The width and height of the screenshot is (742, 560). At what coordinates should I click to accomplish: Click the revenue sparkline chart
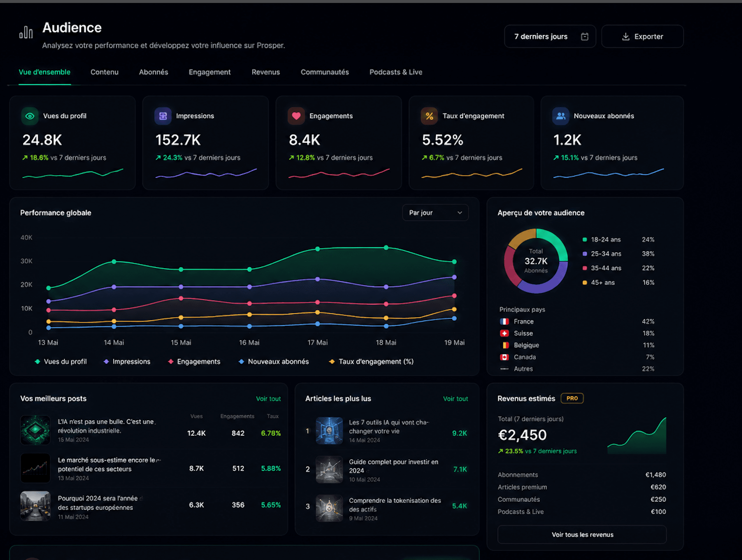click(x=637, y=436)
